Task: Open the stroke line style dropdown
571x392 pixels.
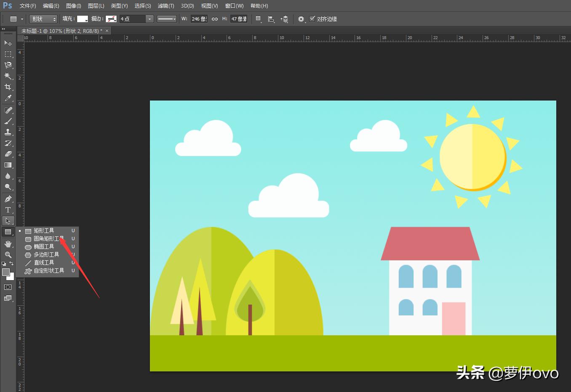Action: pyautogui.click(x=167, y=19)
